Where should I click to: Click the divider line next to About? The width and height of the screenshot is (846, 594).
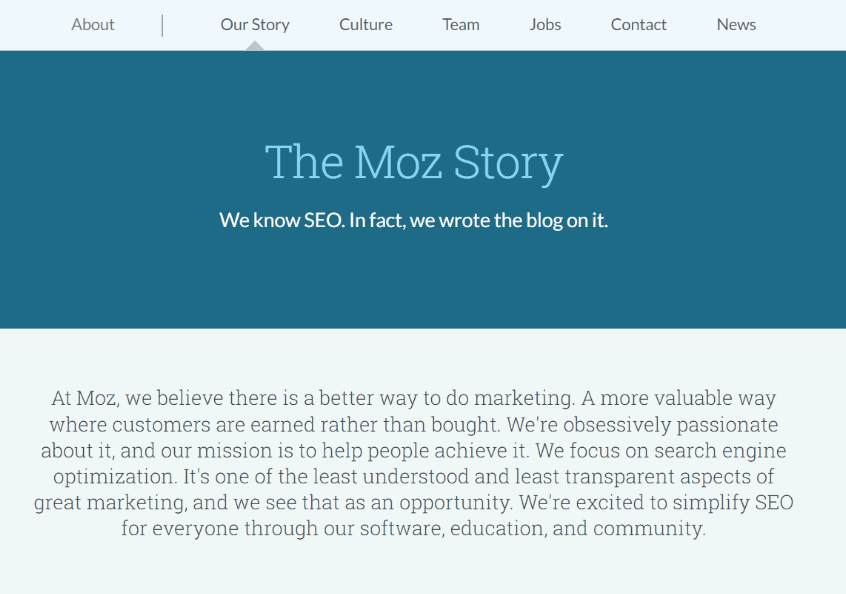tap(162, 24)
